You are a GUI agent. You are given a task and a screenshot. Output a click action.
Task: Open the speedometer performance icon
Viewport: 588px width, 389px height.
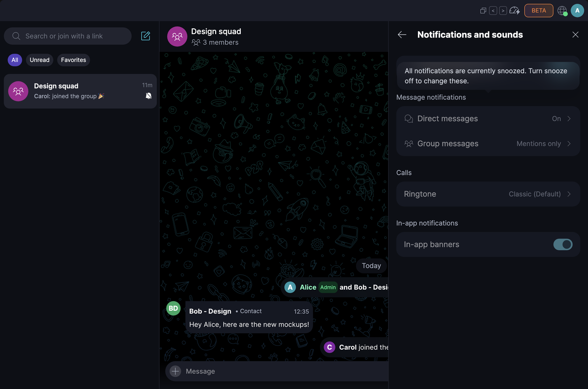point(514,11)
